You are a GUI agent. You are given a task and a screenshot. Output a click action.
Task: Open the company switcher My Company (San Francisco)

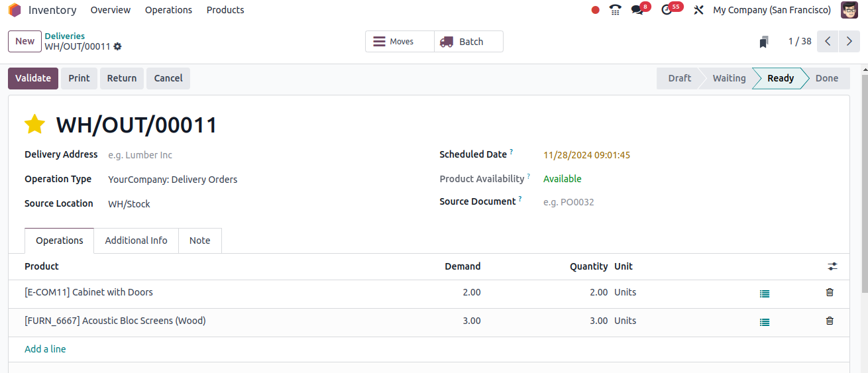pyautogui.click(x=772, y=10)
